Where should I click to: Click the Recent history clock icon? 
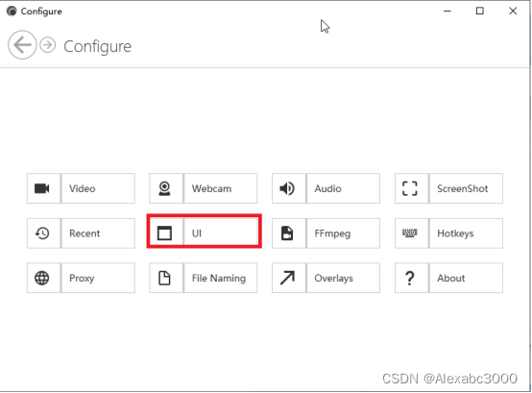[x=42, y=233]
